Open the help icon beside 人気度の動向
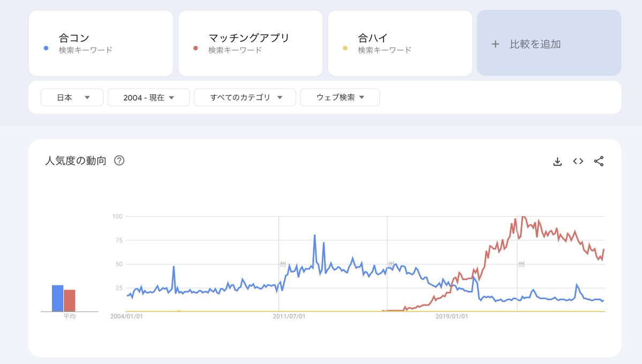 pos(119,161)
